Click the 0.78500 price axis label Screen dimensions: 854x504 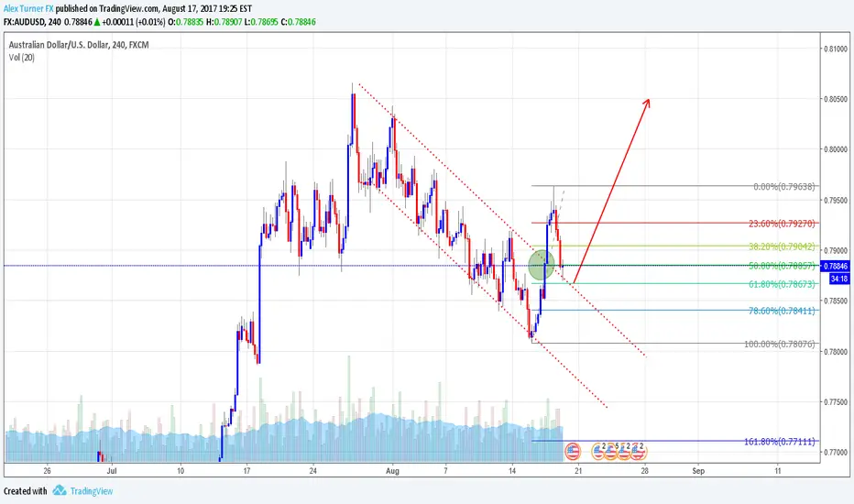pos(836,301)
